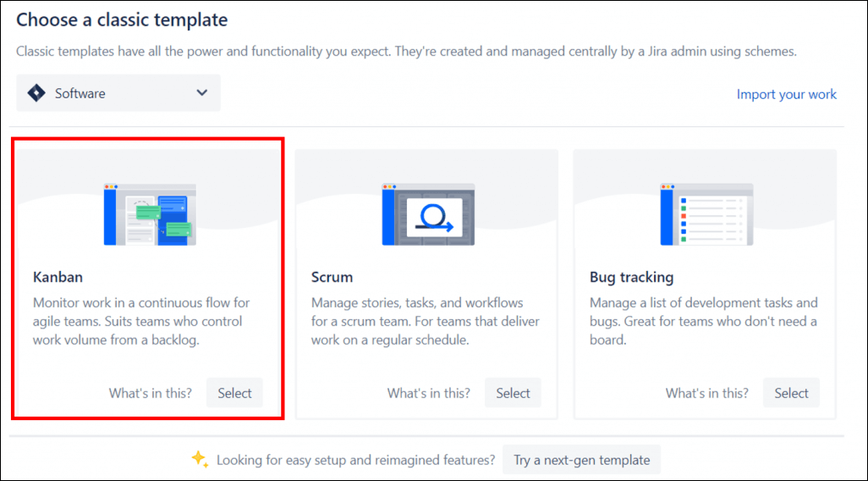Viewport: 868px width, 481px height.
Task: Click the Kanban card title
Action: (58, 277)
